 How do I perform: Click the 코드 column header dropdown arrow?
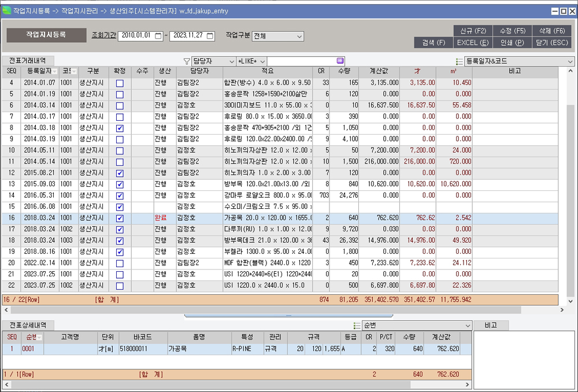point(75,71)
